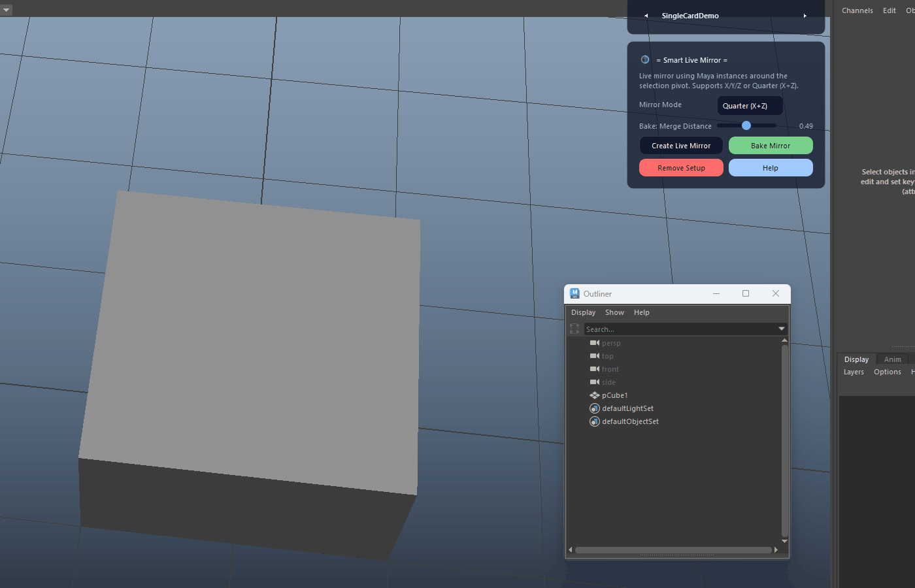Image resolution: width=915 pixels, height=588 pixels.
Task: Open the Mirror Mode Quarter (X+Z) dropdown
Action: tap(750, 106)
